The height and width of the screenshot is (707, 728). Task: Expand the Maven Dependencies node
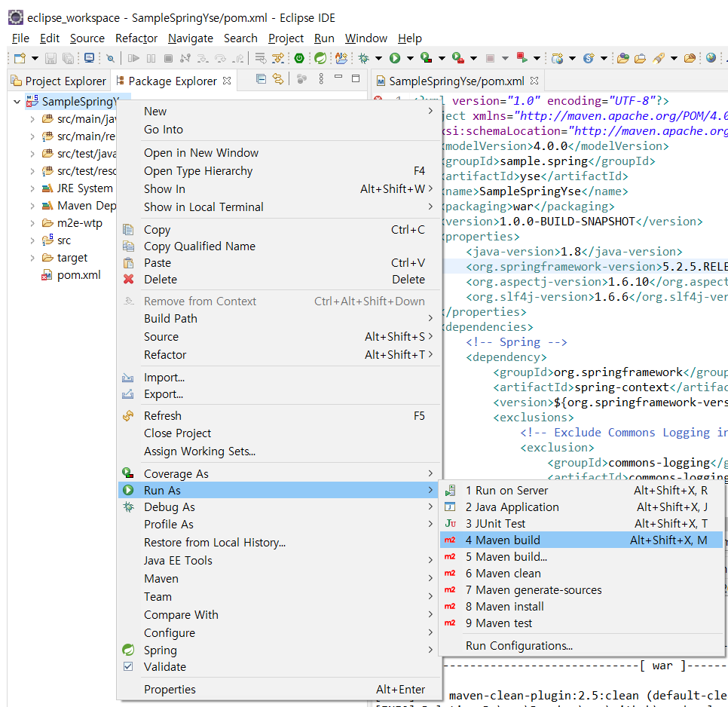32,206
